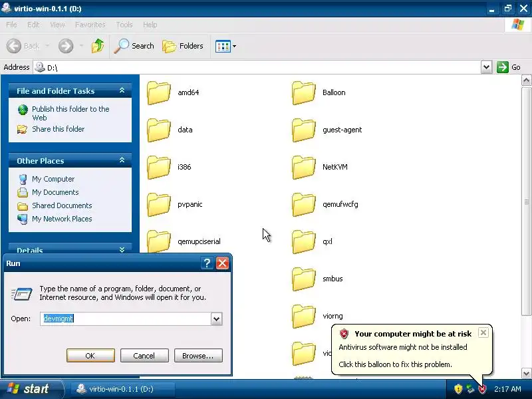Open My Network Places link

[x=62, y=219]
